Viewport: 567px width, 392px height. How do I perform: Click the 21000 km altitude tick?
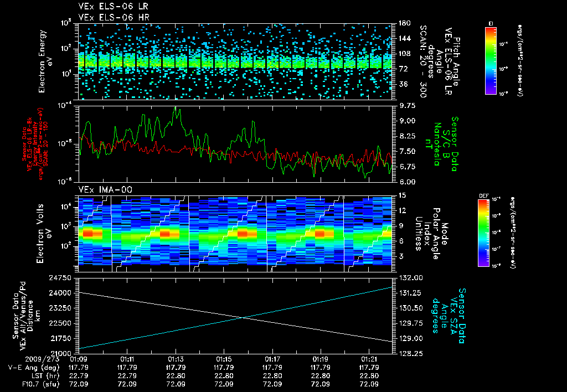pos(60,353)
